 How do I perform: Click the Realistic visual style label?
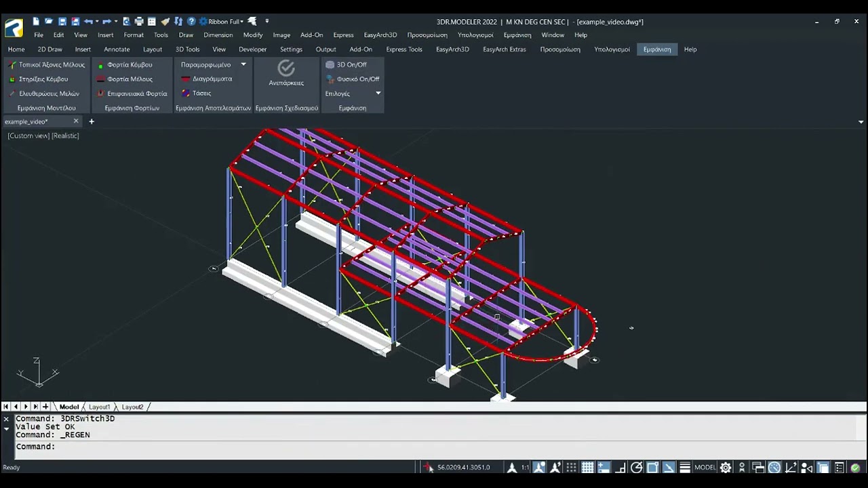(x=66, y=136)
